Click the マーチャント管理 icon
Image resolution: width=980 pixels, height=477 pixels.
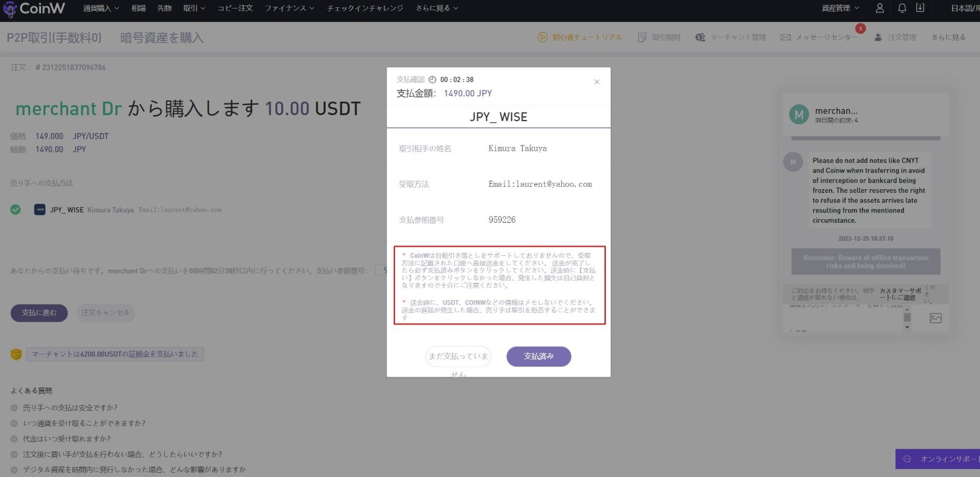(x=700, y=37)
